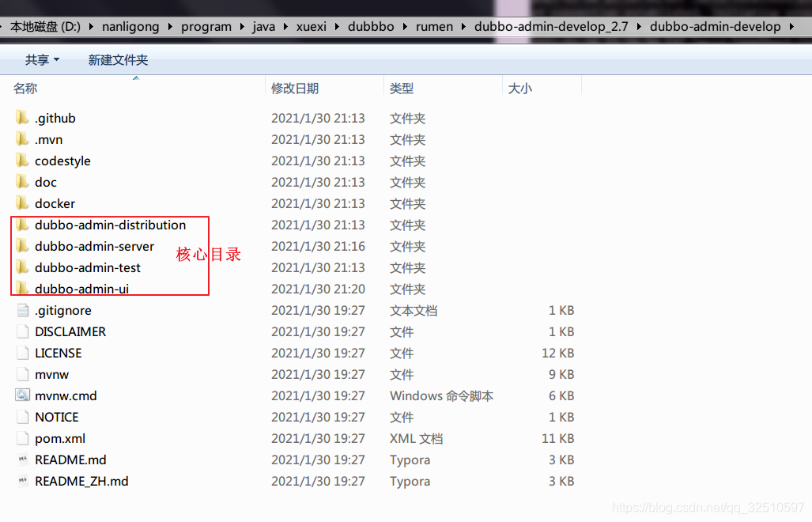Click the NOTICE file icon
This screenshot has width=812, height=522.
22,417
